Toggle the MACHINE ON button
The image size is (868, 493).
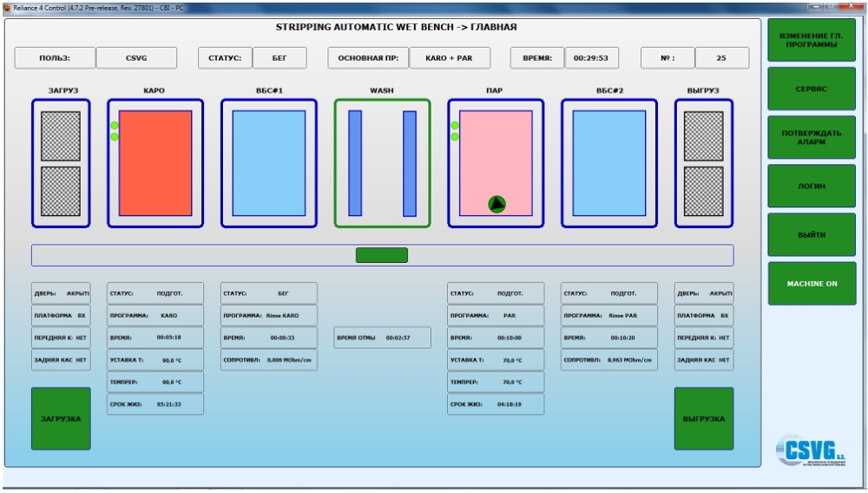click(x=812, y=284)
